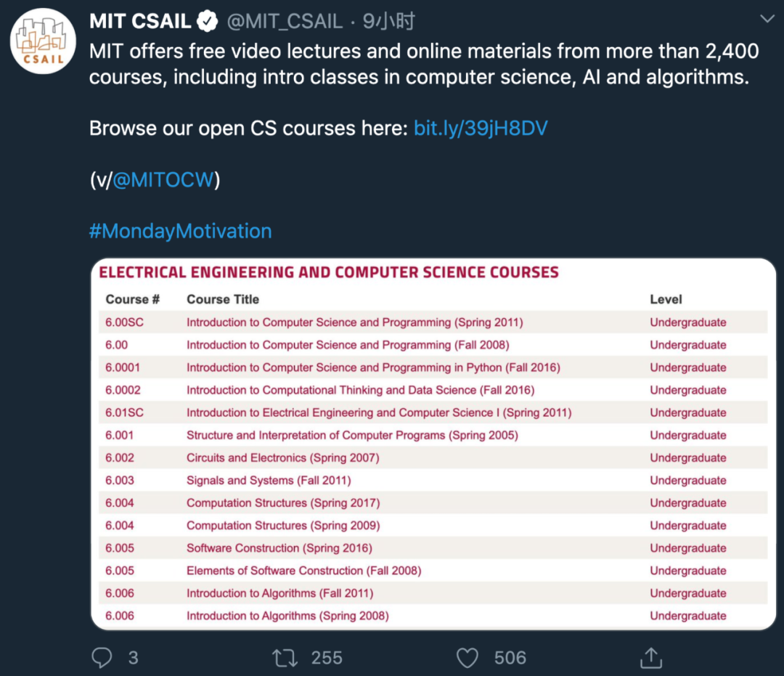Share the tweet via the upload icon
Viewport: 784px width, 676px height.
[x=650, y=658]
